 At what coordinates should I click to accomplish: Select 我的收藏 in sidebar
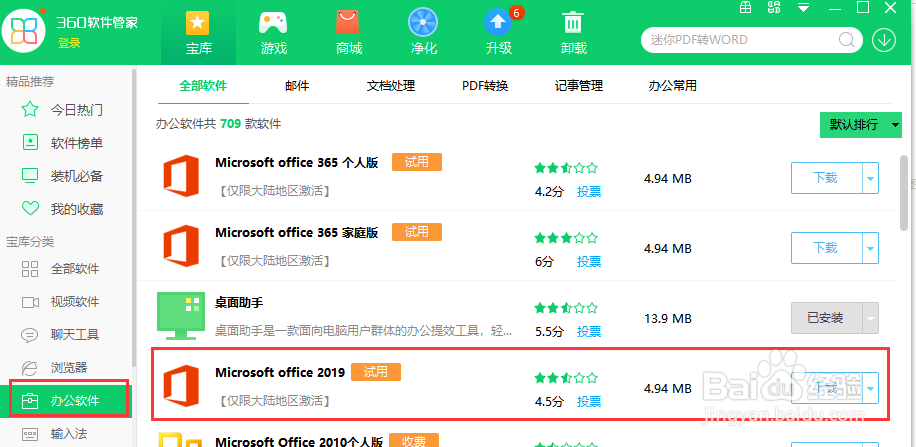(x=66, y=209)
